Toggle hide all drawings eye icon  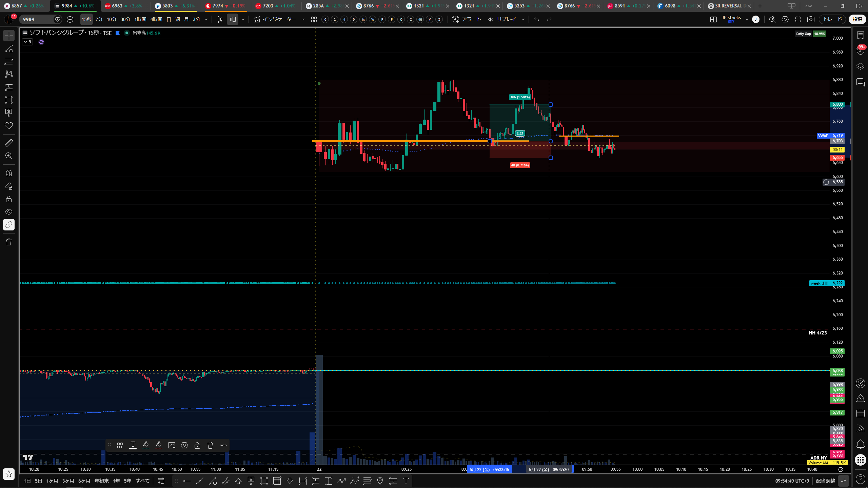tap(9, 212)
